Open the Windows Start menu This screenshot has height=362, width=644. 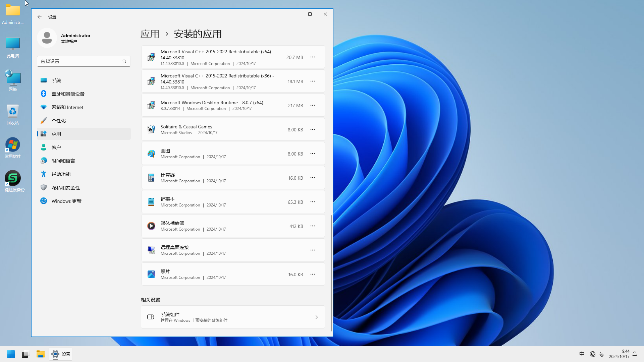(x=11, y=354)
